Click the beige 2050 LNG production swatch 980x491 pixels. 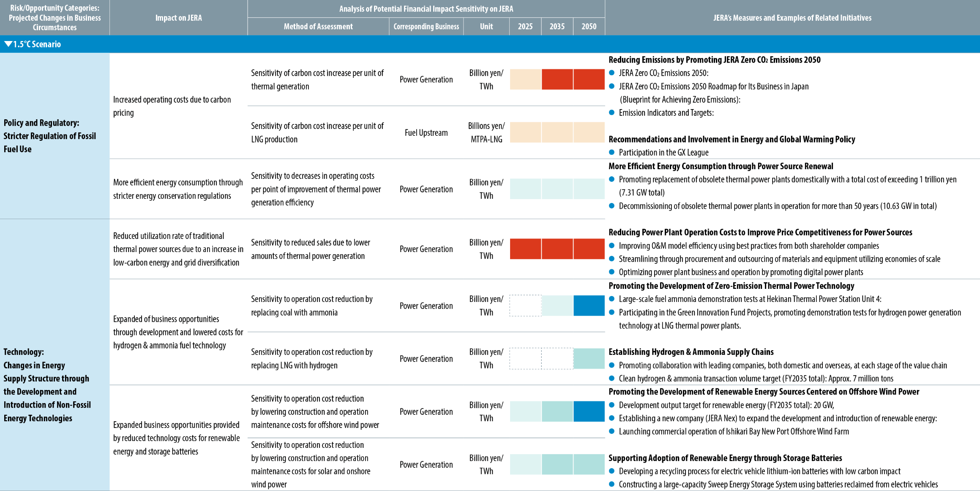click(589, 132)
